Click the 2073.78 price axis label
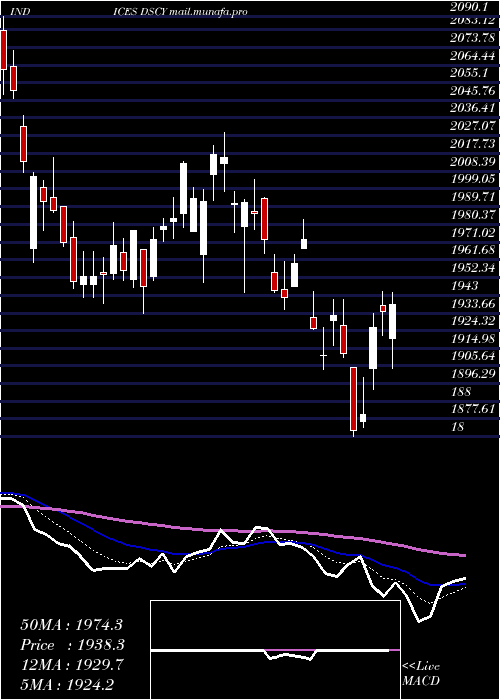 click(472, 38)
